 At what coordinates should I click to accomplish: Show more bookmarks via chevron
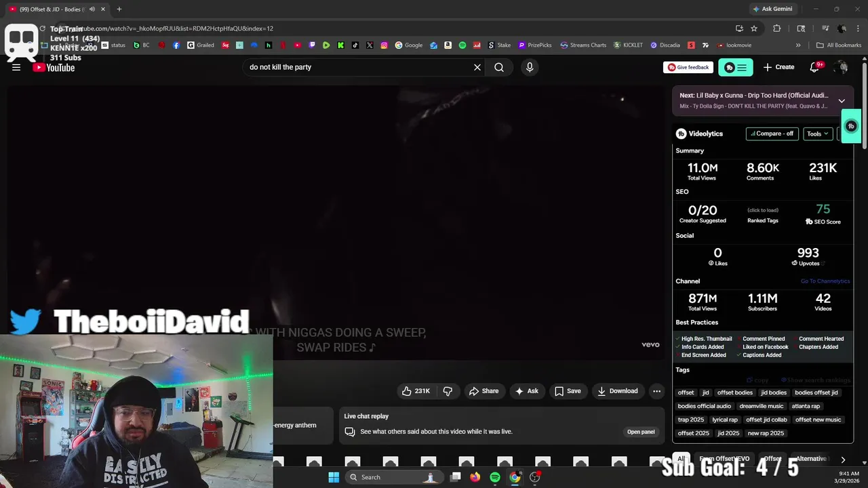[798, 45]
